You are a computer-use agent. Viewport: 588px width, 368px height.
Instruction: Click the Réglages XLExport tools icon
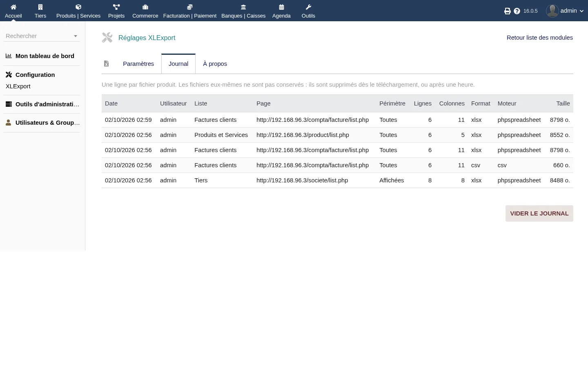pyautogui.click(x=107, y=38)
